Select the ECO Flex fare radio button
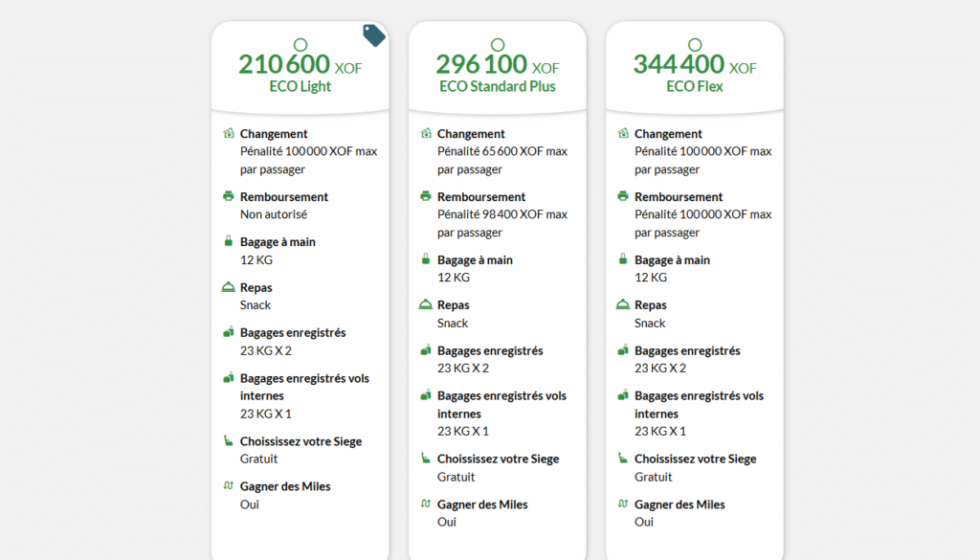980x560 pixels. coord(695,44)
